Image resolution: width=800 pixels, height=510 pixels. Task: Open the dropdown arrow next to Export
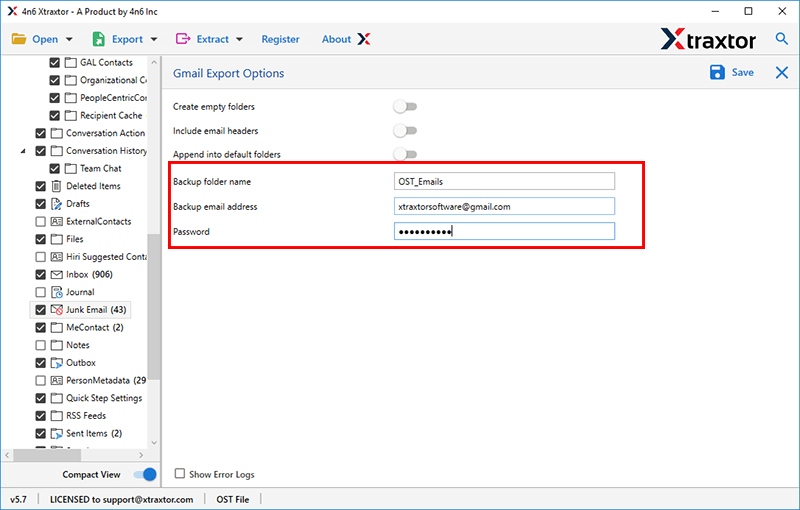coord(154,39)
